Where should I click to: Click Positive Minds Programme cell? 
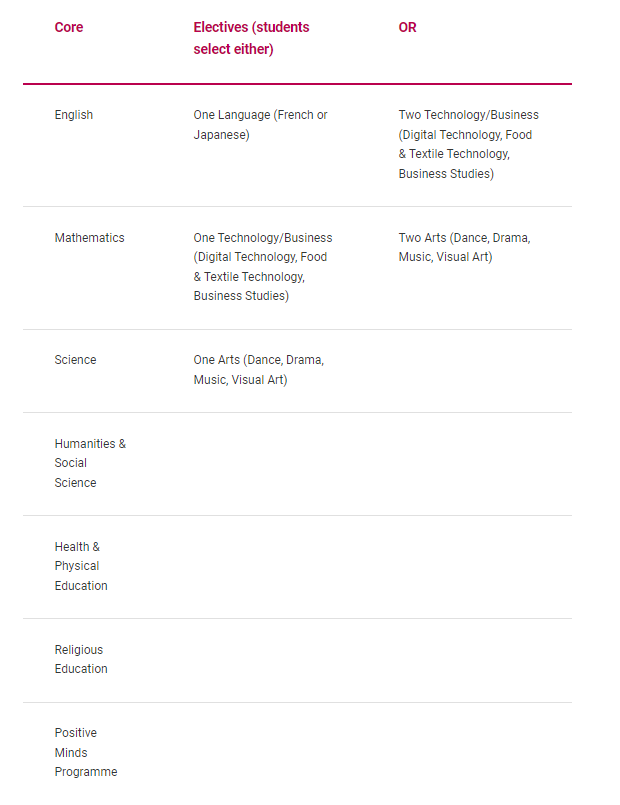tap(86, 752)
